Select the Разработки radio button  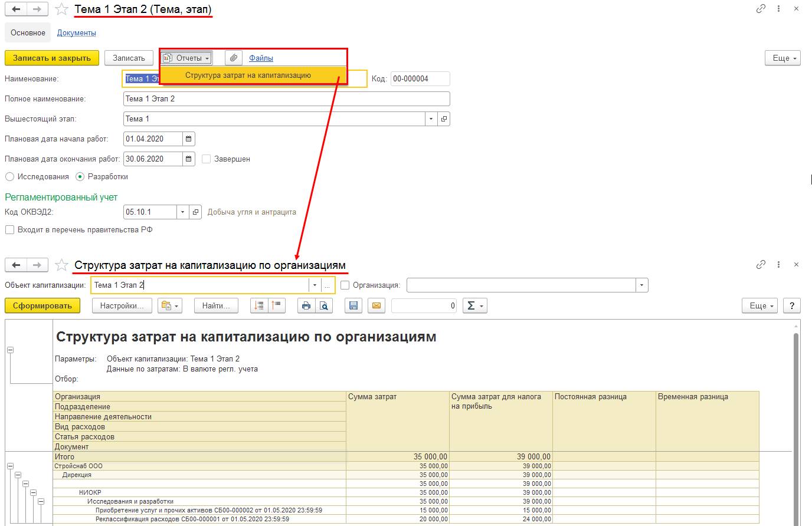click(80, 177)
